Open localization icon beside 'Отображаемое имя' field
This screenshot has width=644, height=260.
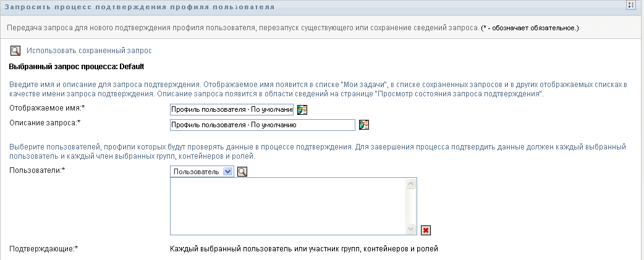(x=302, y=110)
